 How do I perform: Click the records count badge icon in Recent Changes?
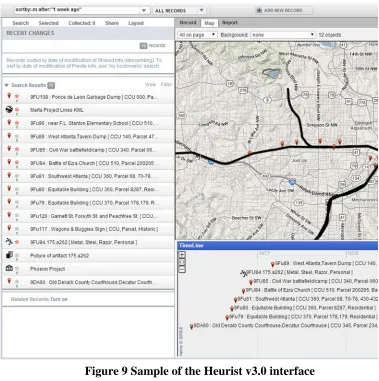(x=143, y=46)
